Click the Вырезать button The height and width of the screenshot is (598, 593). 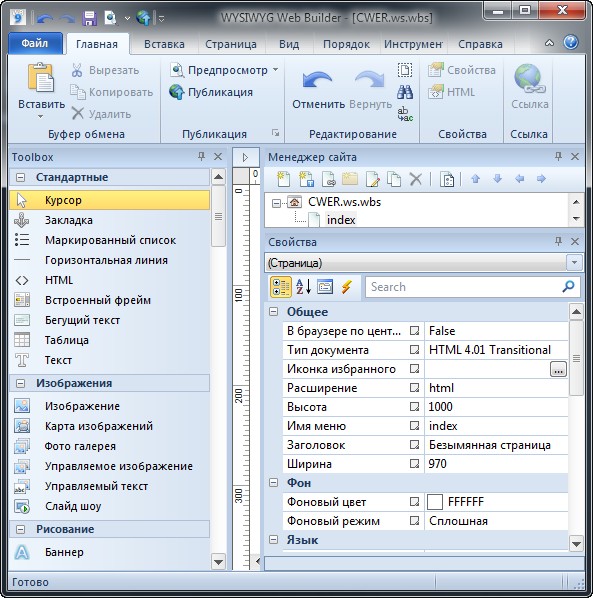click(x=105, y=70)
